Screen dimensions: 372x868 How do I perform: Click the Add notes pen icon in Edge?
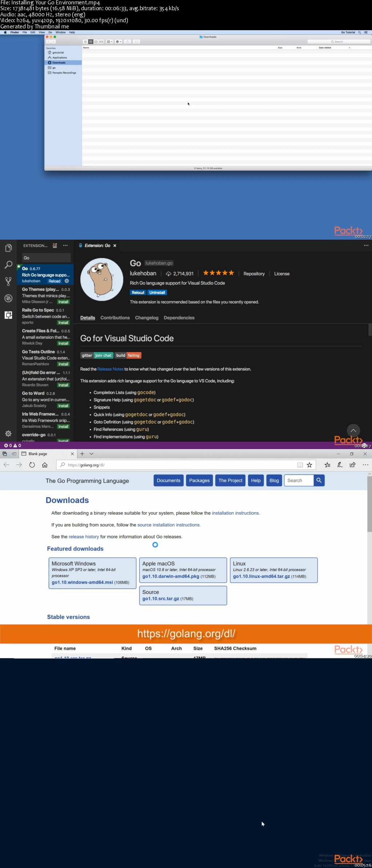(340, 465)
